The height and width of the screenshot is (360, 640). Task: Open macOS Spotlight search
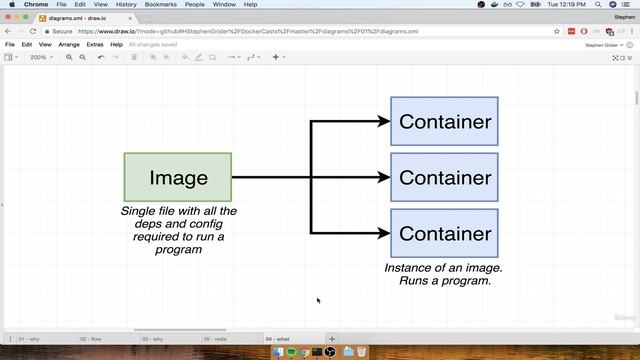click(598, 4)
